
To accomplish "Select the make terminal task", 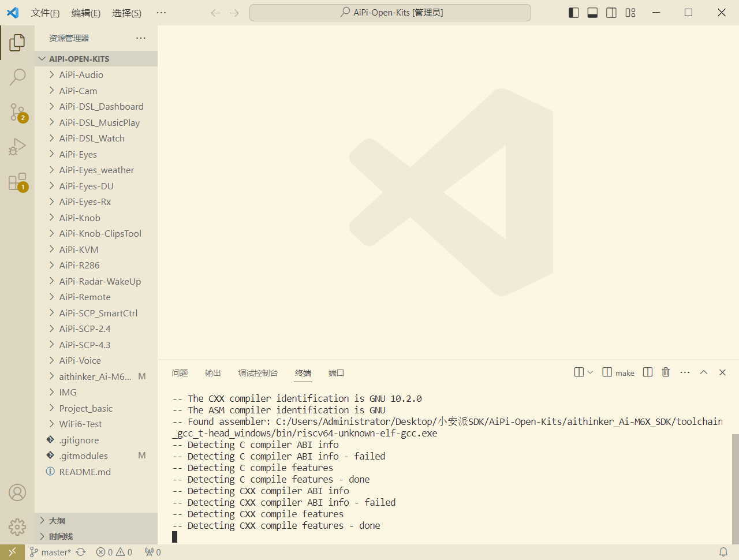I will click(x=618, y=372).
